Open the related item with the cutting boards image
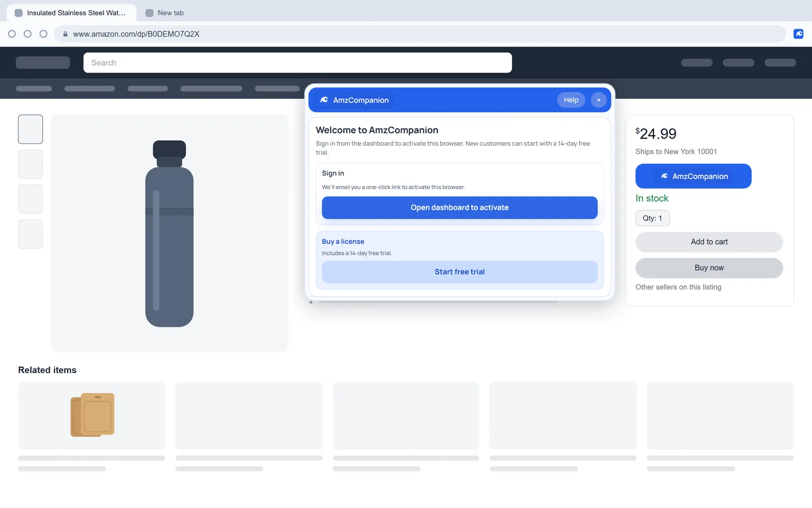812x508 pixels. [92, 416]
